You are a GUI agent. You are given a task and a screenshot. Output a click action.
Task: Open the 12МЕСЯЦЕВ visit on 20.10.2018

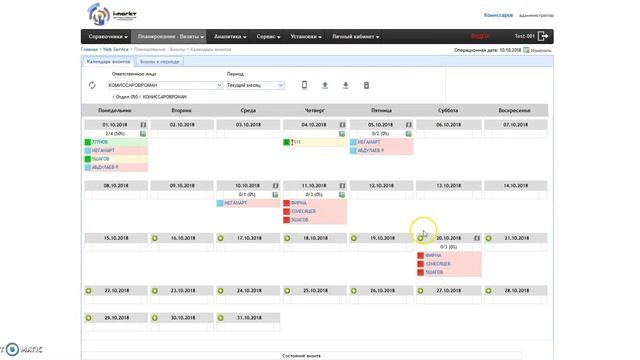click(x=438, y=264)
